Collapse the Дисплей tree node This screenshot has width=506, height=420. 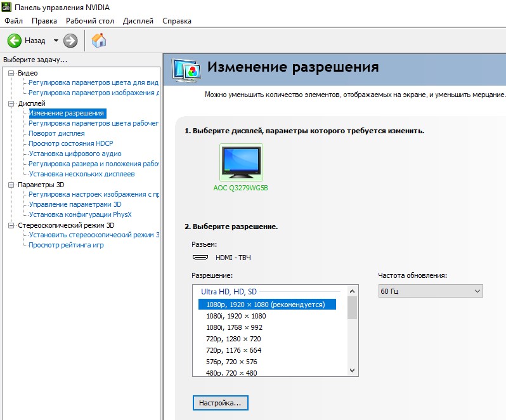(11, 103)
